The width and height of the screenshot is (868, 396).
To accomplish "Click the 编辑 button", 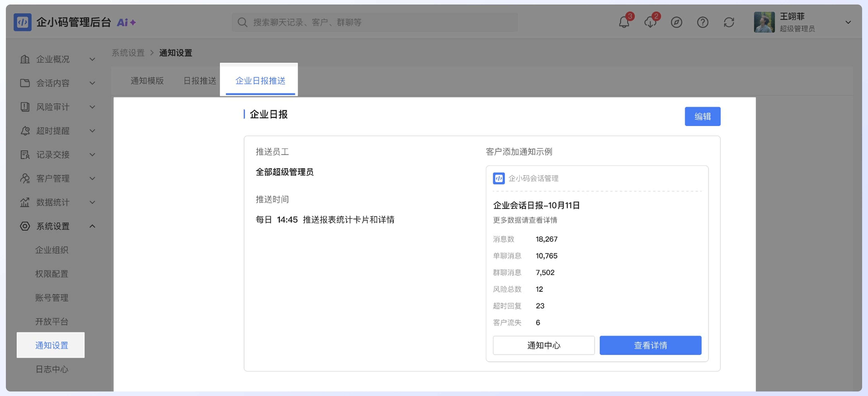I will click(703, 117).
